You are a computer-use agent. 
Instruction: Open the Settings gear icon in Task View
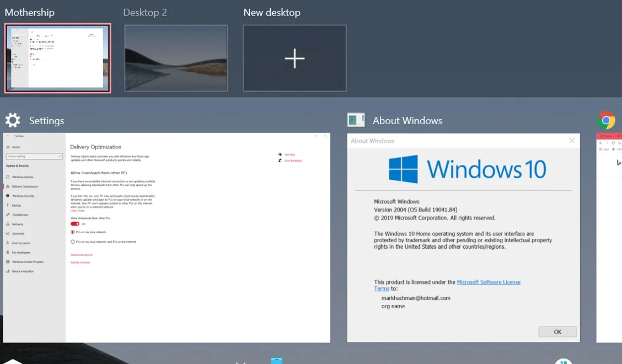click(13, 120)
